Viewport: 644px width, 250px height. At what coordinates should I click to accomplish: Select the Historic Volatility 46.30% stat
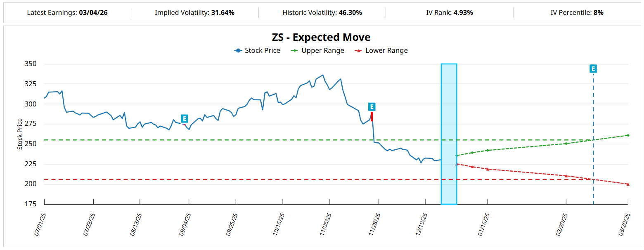point(350,12)
